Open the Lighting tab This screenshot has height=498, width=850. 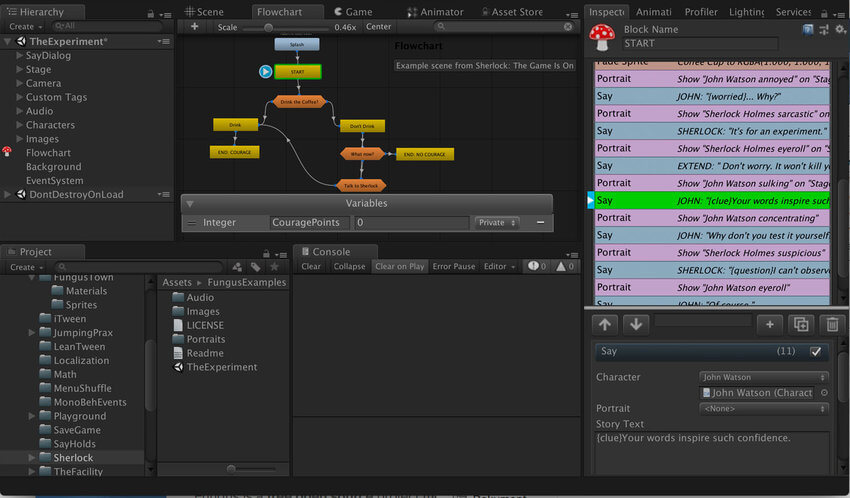[x=746, y=12]
